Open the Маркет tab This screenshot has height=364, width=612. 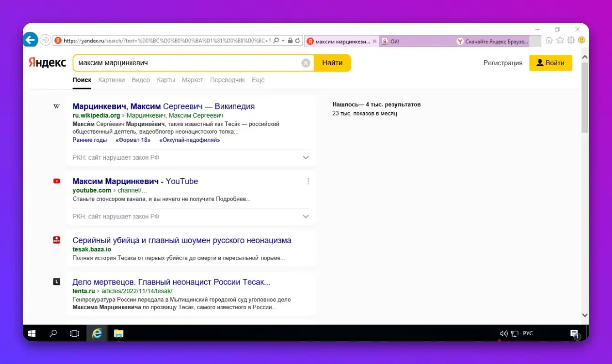pos(192,80)
